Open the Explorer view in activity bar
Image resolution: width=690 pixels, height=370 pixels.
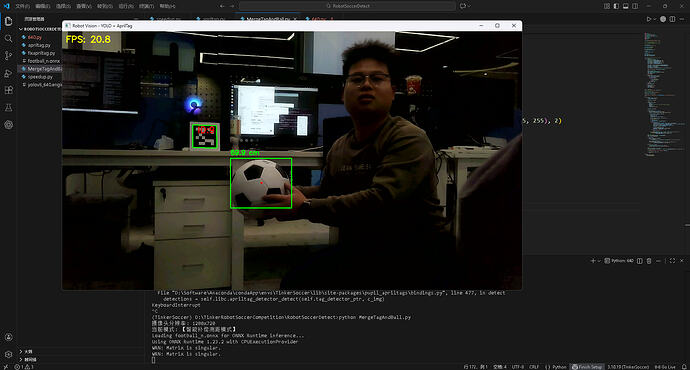pyautogui.click(x=8, y=21)
